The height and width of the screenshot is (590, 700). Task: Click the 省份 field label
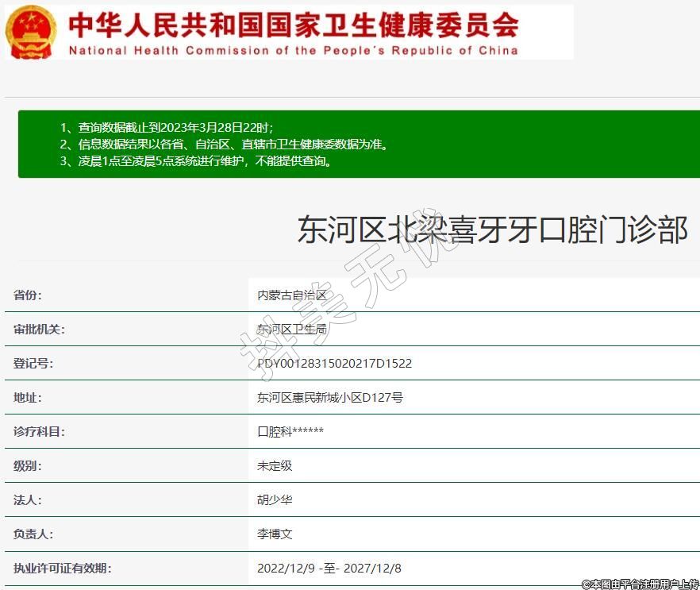pyautogui.click(x=28, y=295)
